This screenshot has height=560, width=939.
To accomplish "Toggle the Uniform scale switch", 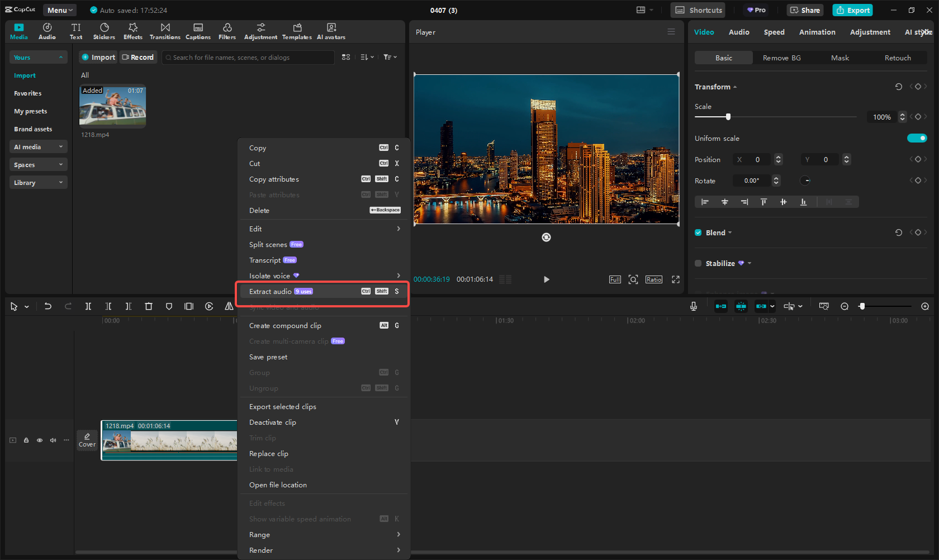I will coord(917,138).
